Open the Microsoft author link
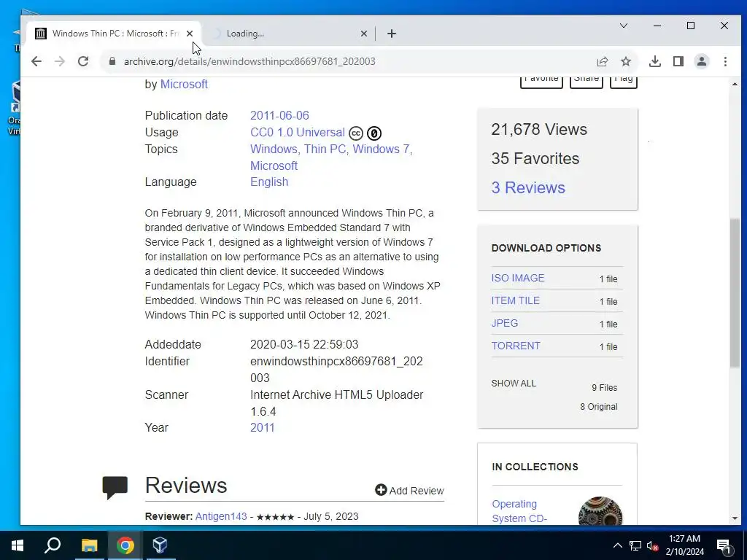This screenshot has width=747, height=560. point(184,84)
